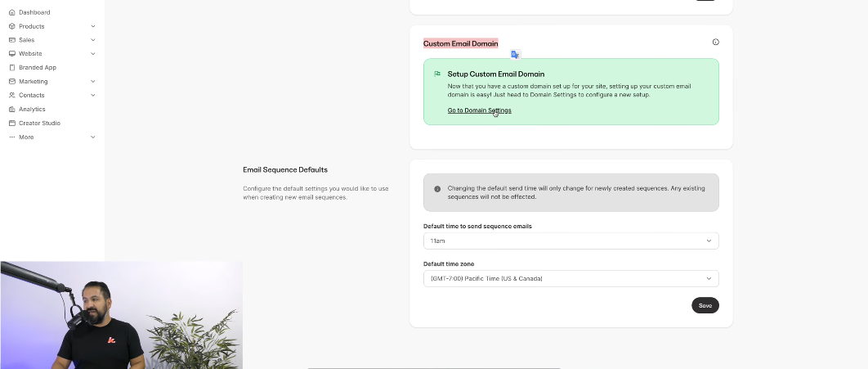
Task: Save the email sequence defaults
Action: click(x=705, y=305)
